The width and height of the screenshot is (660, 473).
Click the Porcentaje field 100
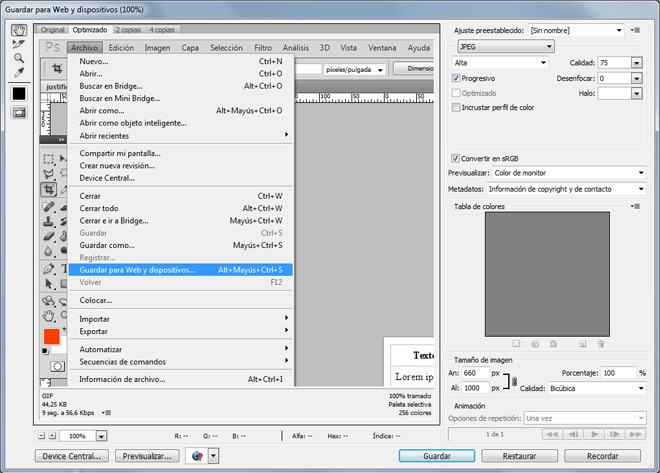coord(618,373)
